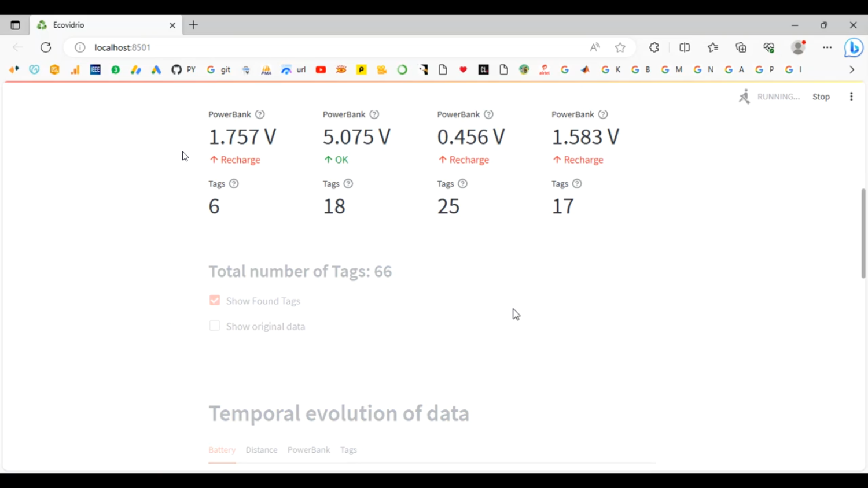Open the PowerBank tab under Temporal evolution
868x488 pixels.
[308, 450]
